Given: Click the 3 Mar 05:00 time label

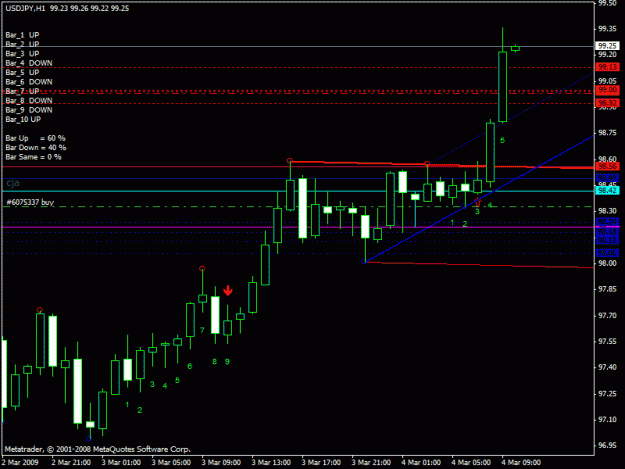Looking at the screenshot, I should click(x=171, y=463).
